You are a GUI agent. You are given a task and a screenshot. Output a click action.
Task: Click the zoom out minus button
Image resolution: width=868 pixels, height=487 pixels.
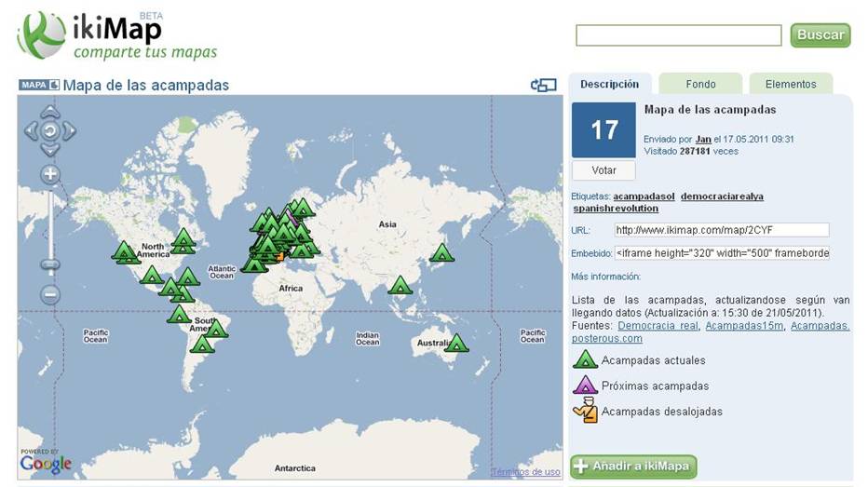50,295
